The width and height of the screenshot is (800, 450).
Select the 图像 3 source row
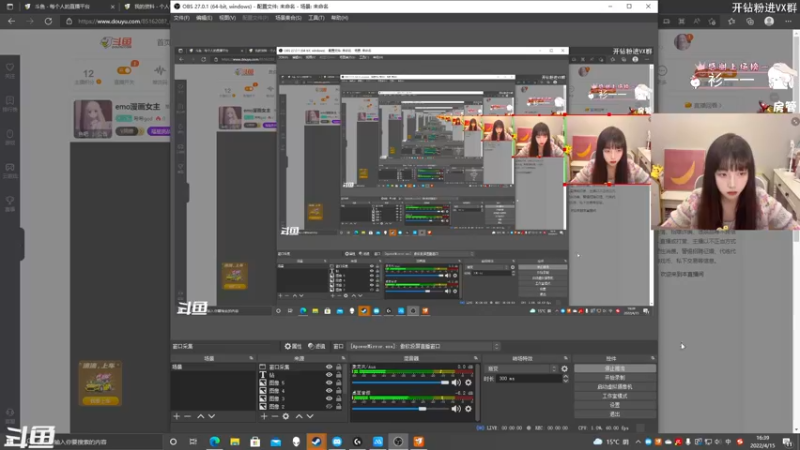click(301, 398)
